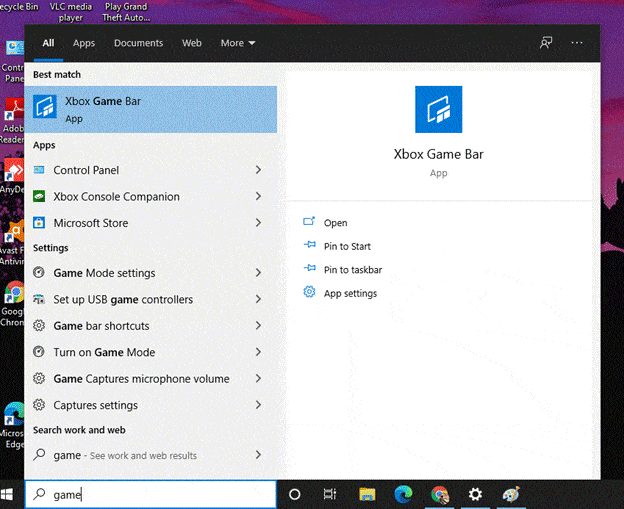Open the Paint palette icon on taskbar
Viewport: 624px width, 509px height.
[511, 495]
